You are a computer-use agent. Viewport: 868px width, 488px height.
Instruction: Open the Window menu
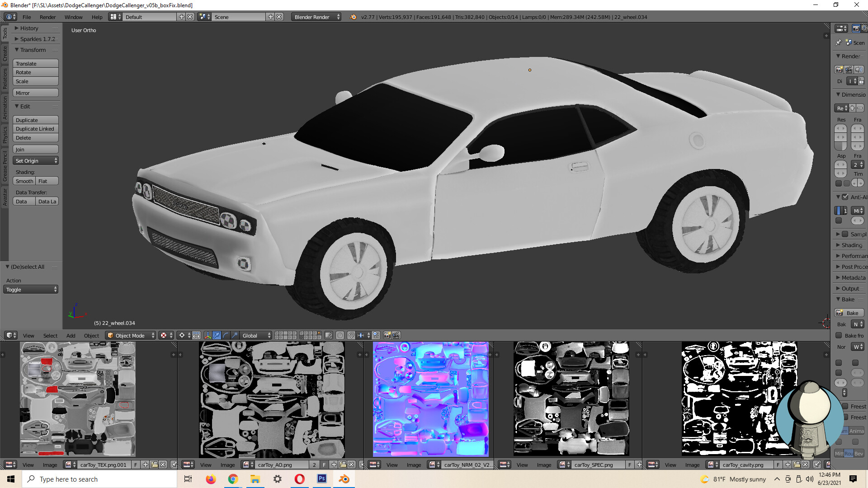(73, 17)
